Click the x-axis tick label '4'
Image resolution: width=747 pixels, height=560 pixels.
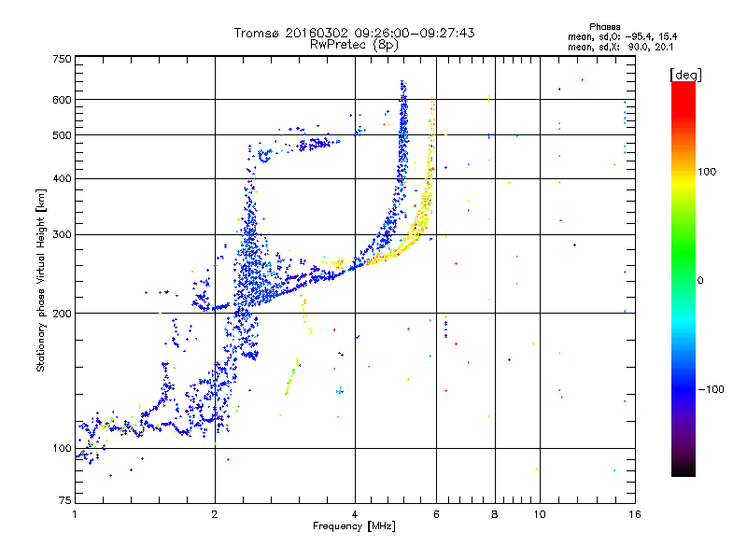(x=355, y=514)
